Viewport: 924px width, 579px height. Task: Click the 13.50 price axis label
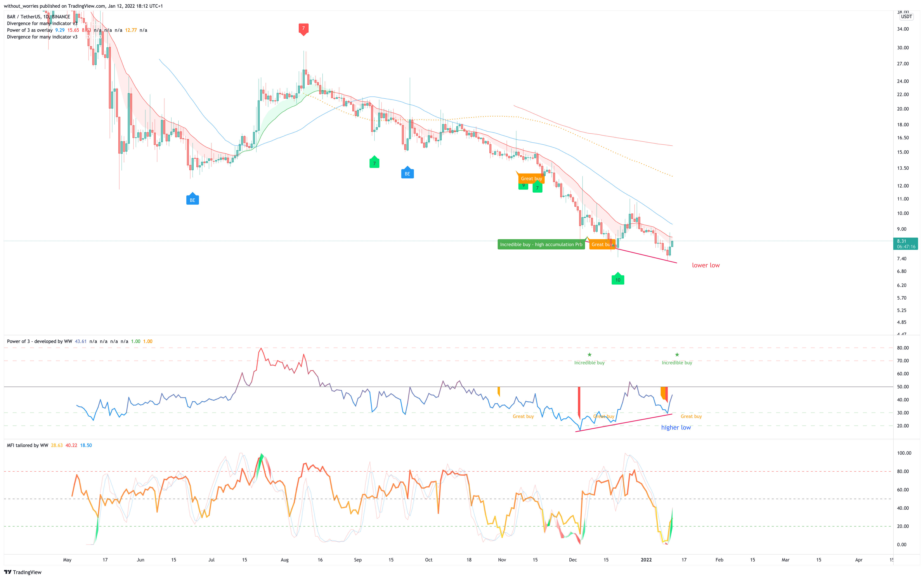(903, 168)
